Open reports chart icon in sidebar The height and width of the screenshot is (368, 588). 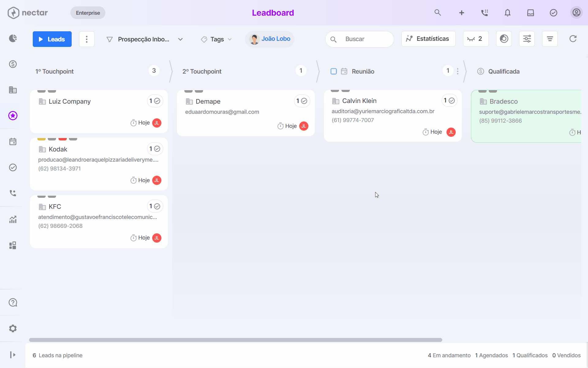pyautogui.click(x=13, y=219)
